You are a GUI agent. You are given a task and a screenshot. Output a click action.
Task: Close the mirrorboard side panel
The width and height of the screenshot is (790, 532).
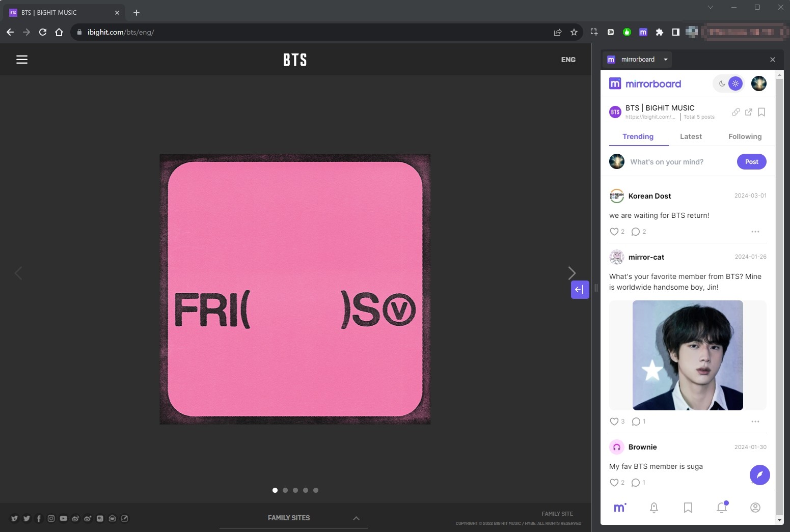pyautogui.click(x=773, y=60)
